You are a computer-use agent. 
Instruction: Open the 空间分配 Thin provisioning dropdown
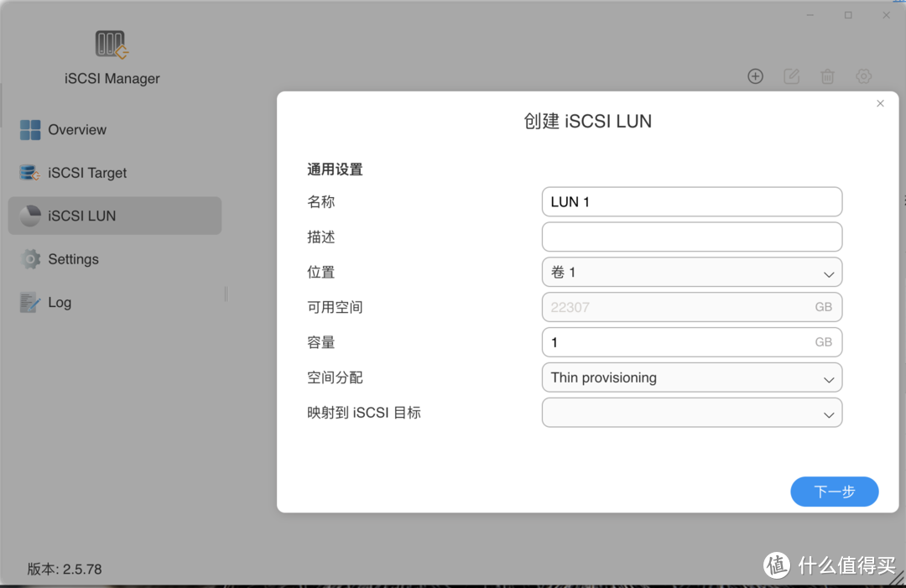pyautogui.click(x=691, y=377)
